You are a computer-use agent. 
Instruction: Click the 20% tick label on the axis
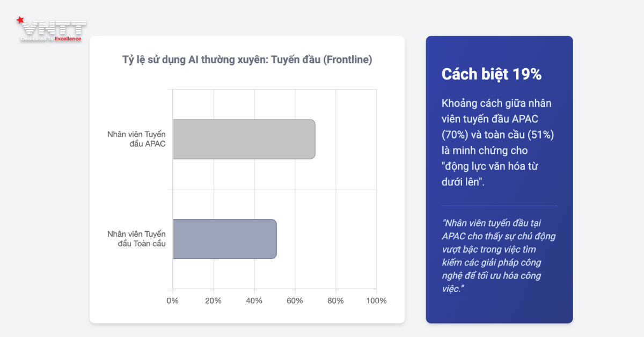pos(214,301)
